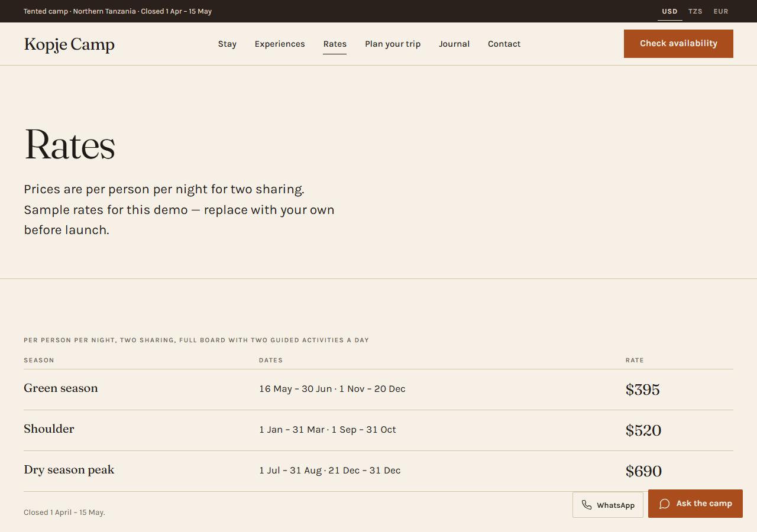Viewport: 757px width, 532px height.
Task: Click the large Rates page heading
Action: tap(70, 145)
